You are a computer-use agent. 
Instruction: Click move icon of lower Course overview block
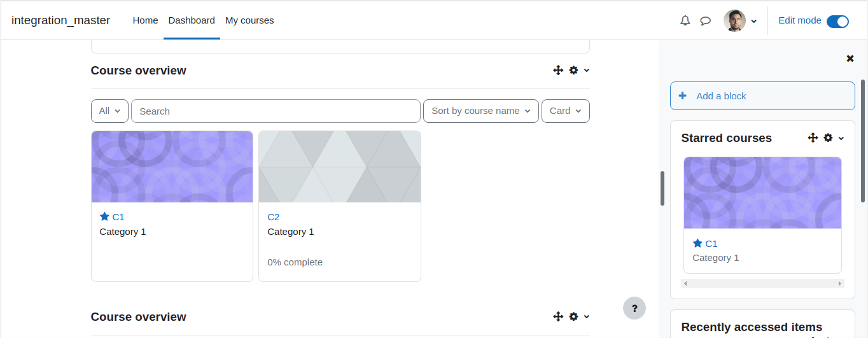[558, 316]
